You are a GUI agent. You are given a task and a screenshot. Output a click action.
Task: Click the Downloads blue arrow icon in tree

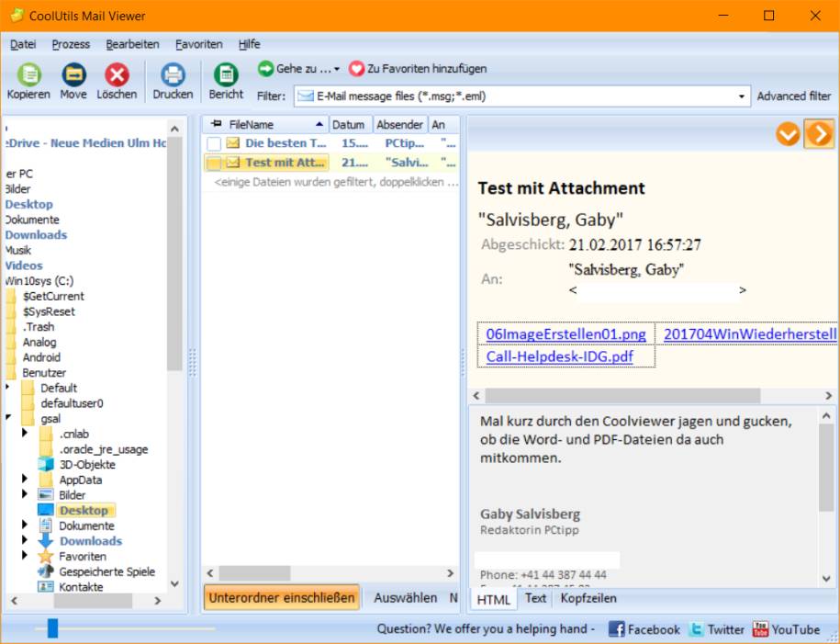click(46, 540)
